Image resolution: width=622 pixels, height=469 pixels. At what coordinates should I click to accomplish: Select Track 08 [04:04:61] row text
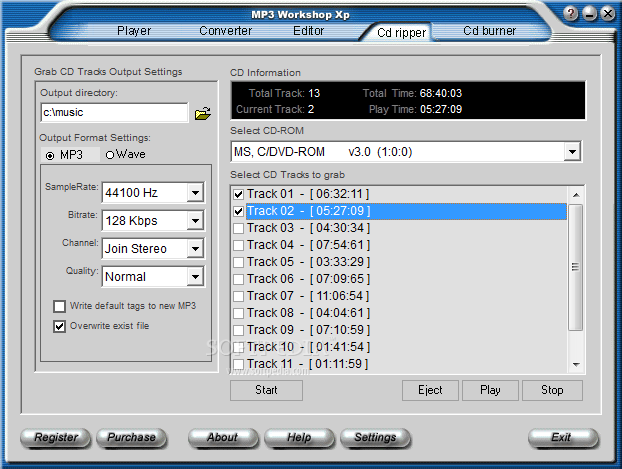(x=308, y=314)
